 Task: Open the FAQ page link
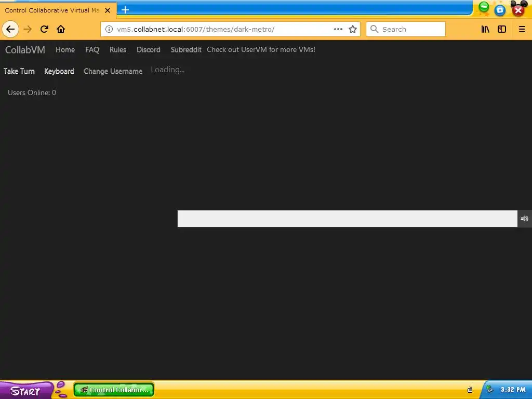92,49
